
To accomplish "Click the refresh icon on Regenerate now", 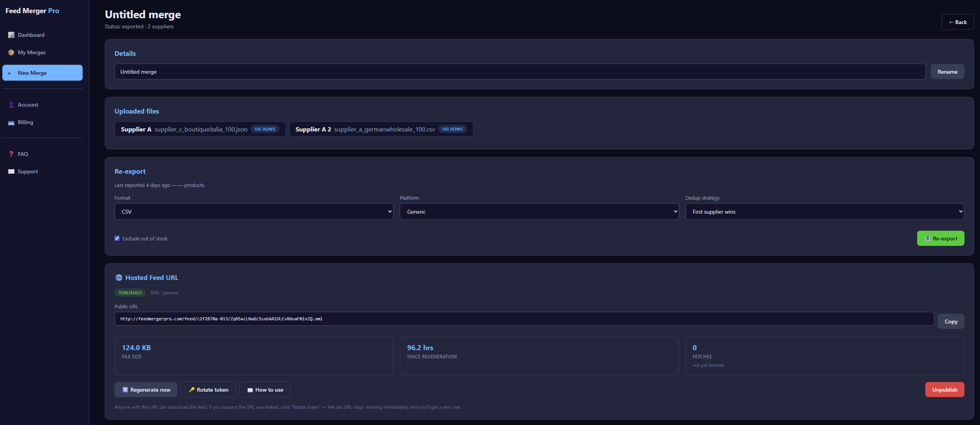I will coord(125,390).
